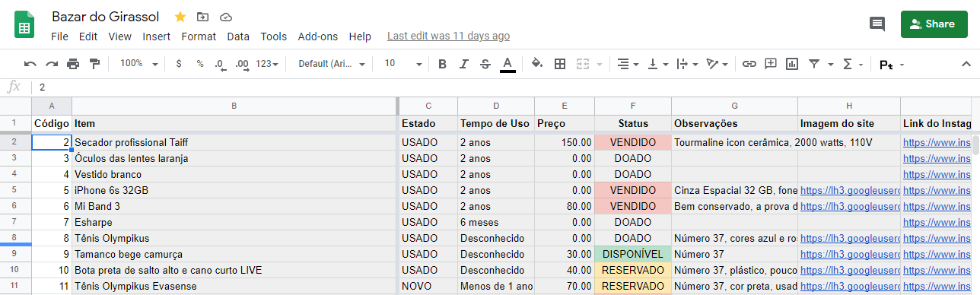Toggle bold formatting
This screenshot has height=295, width=980.
[x=442, y=64]
